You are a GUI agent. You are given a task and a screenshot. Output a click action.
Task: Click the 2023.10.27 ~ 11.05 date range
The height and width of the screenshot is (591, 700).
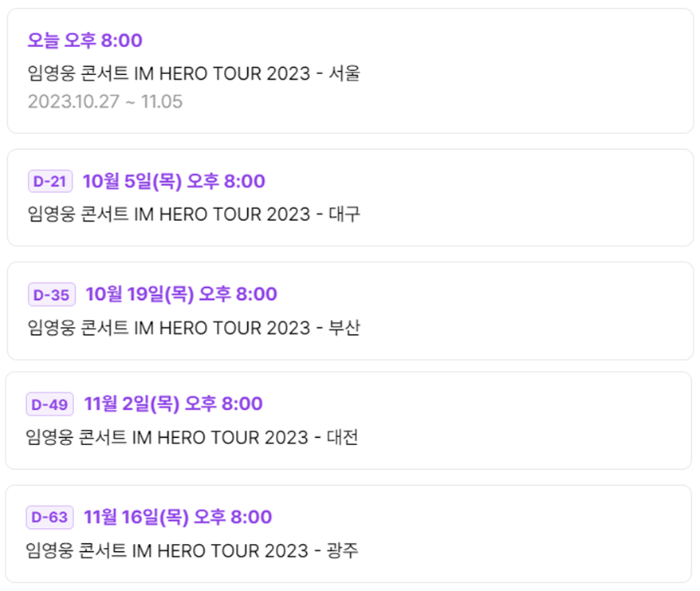pyautogui.click(x=107, y=102)
